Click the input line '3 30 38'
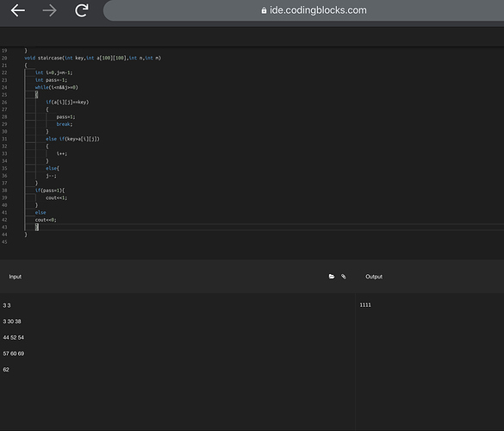The height and width of the screenshot is (431, 504). 12,322
